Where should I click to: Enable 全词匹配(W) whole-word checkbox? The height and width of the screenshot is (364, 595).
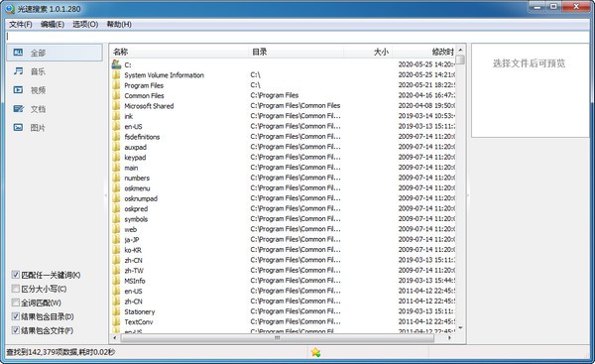16,303
